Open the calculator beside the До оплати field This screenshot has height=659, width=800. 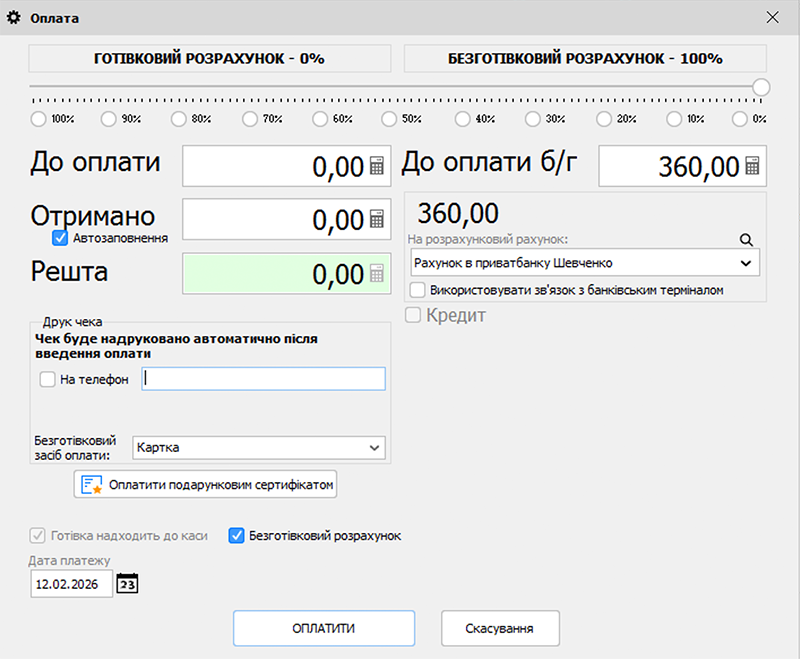pos(376,164)
